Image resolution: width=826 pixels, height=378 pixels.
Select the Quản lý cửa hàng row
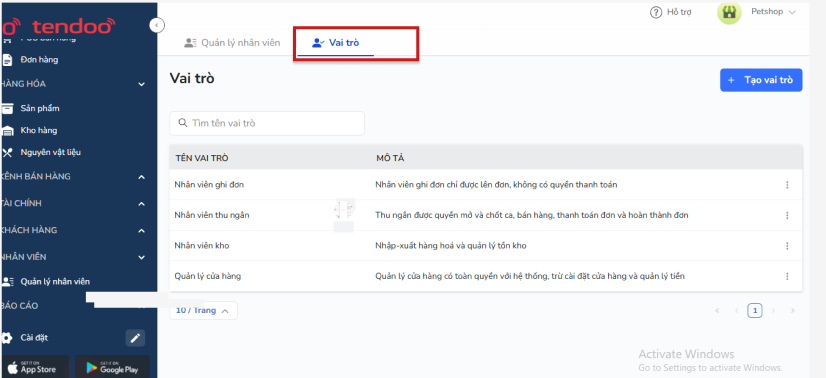[486, 276]
